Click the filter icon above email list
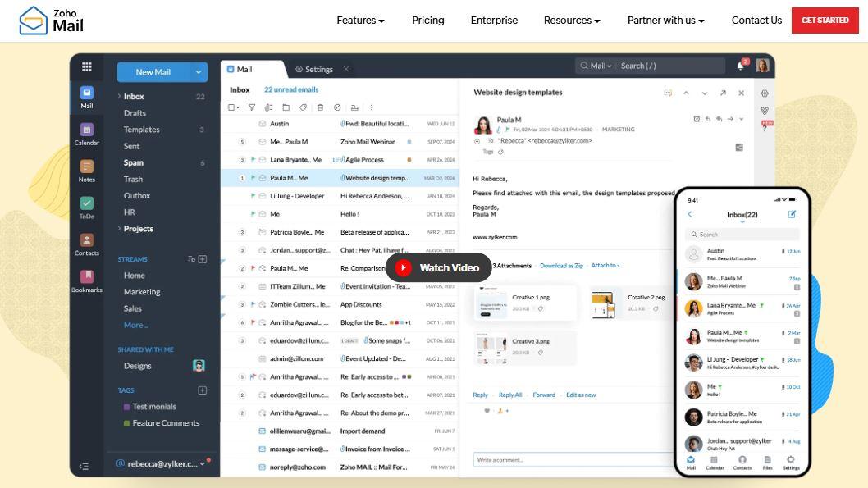The height and width of the screenshot is (488, 868). click(252, 107)
